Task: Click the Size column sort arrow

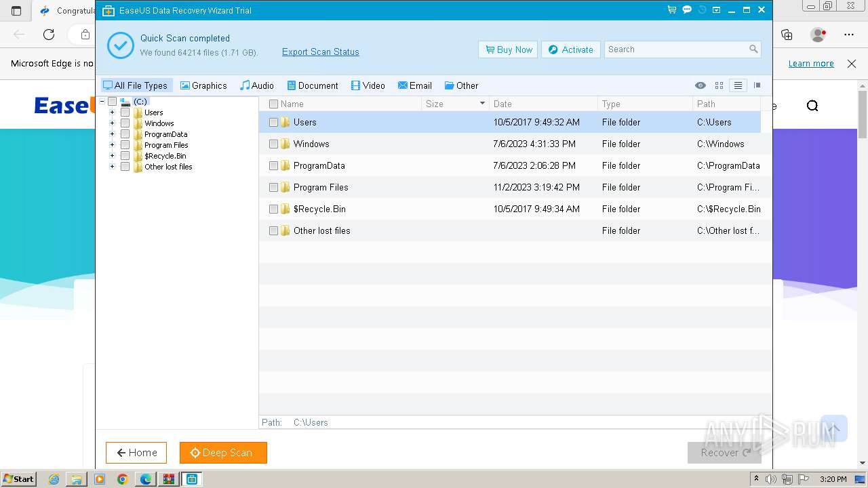Action: pos(483,104)
